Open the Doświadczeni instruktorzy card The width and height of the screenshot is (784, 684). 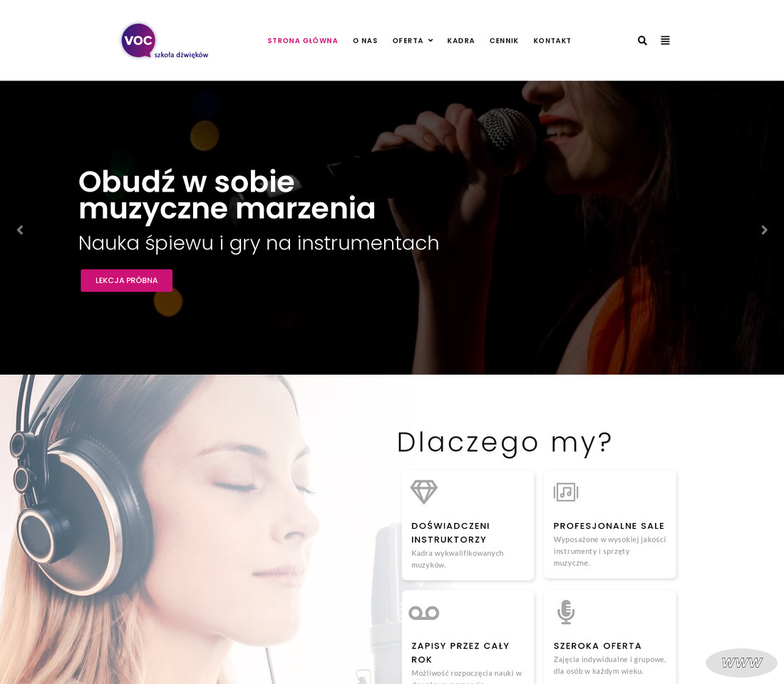[x=468, y=525]
